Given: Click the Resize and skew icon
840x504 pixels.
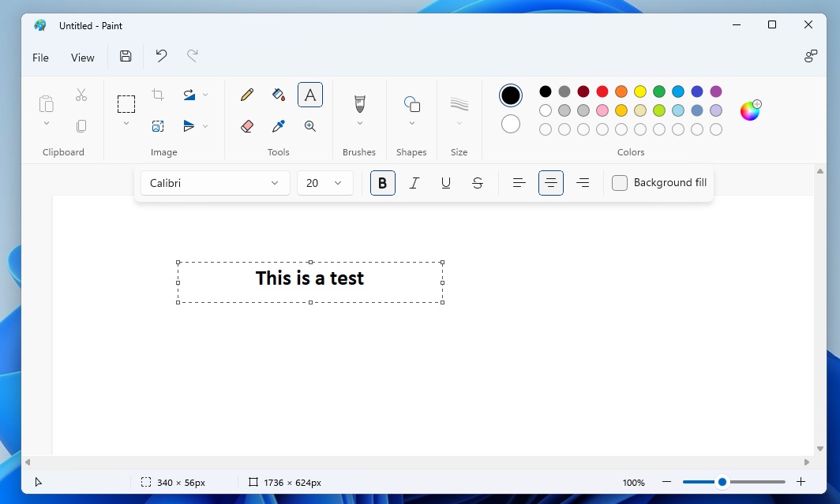Looking at the screenshot, I should pyautogui.click(x=158, y=125).
